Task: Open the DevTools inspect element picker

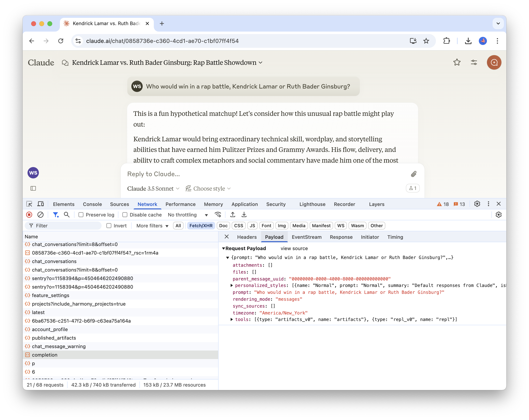Action: click(29, 204)
